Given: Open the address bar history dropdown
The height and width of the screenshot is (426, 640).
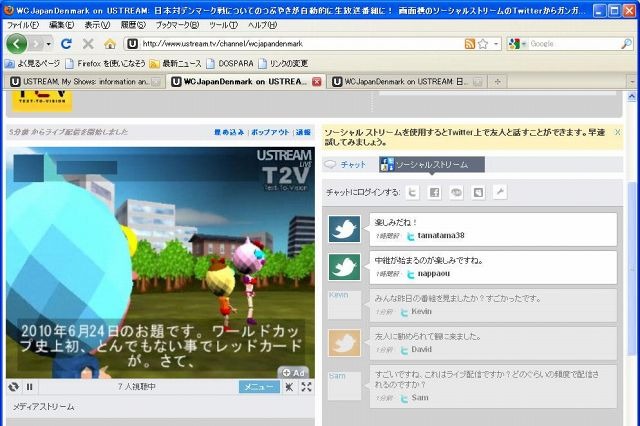Looking at the screenshot, I should [x=496, y=44].
